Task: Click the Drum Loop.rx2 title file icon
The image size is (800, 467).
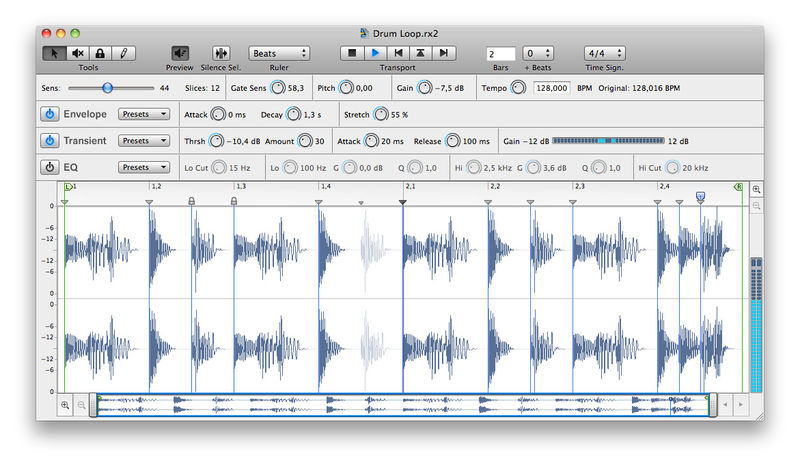Action: pos(364,33)
